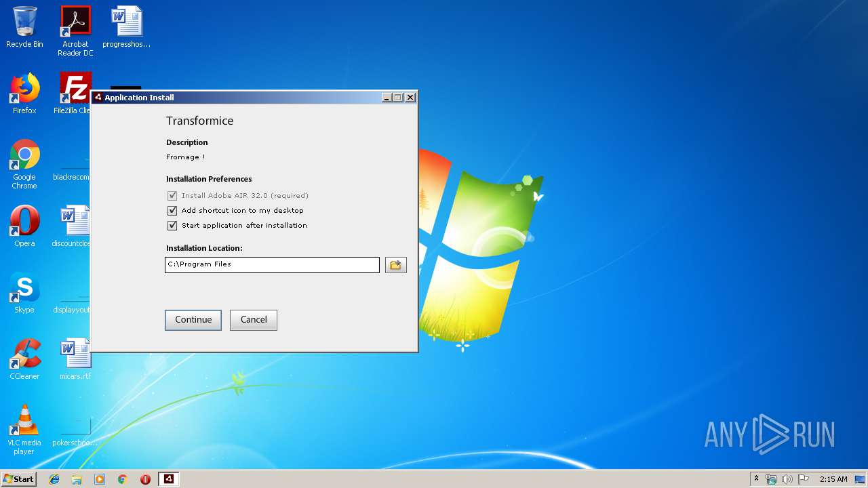
Task: Browse for installation folder icon
Action: coord(395,265)
